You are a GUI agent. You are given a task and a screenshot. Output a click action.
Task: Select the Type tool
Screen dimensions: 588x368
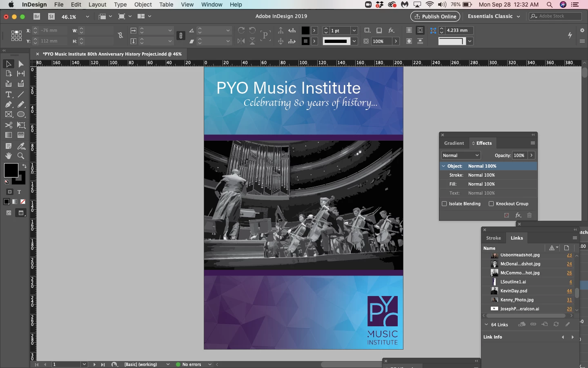point(8,94)
